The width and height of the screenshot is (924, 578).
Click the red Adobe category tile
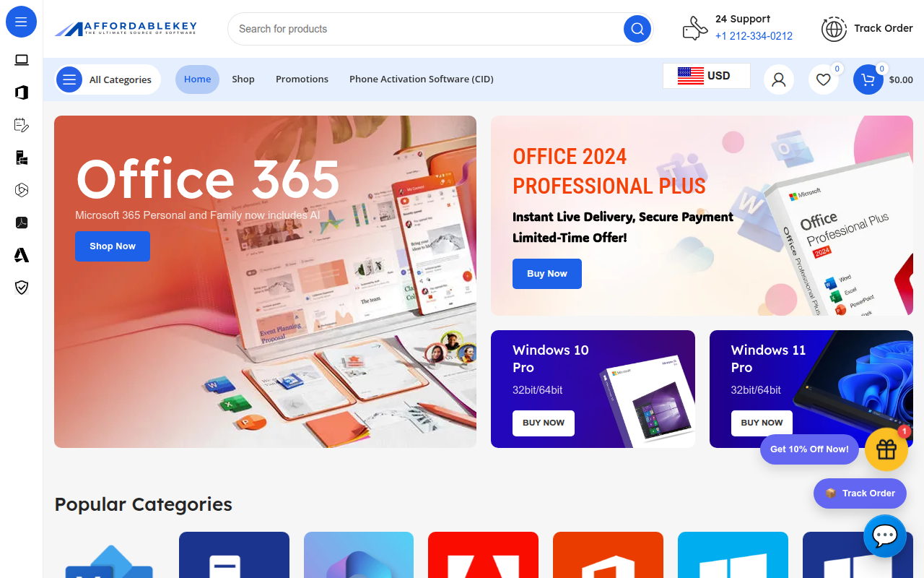click(x=483, y=555)
